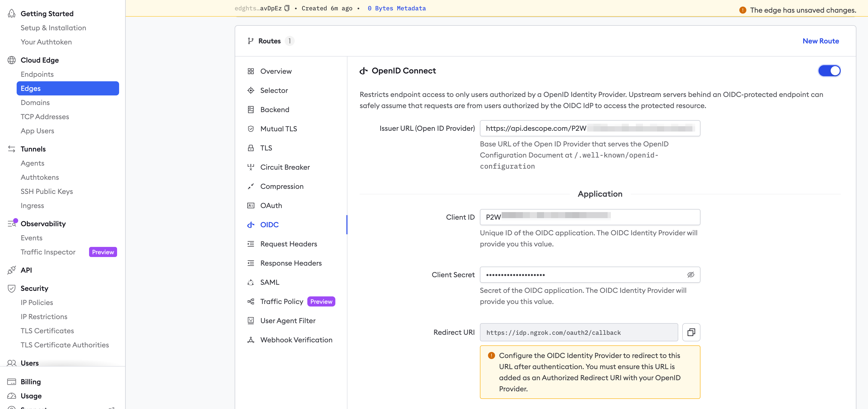Copy the edge ID next to edghts…avDpEz
Screen dimensions: 868x409
(x=287, y=8)
